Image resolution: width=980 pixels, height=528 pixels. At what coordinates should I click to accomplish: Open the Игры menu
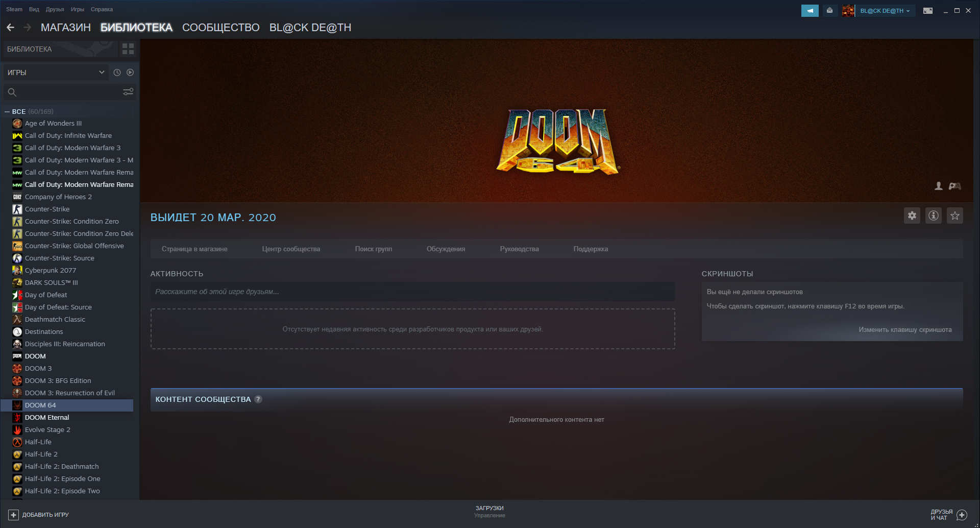point(78,9)
